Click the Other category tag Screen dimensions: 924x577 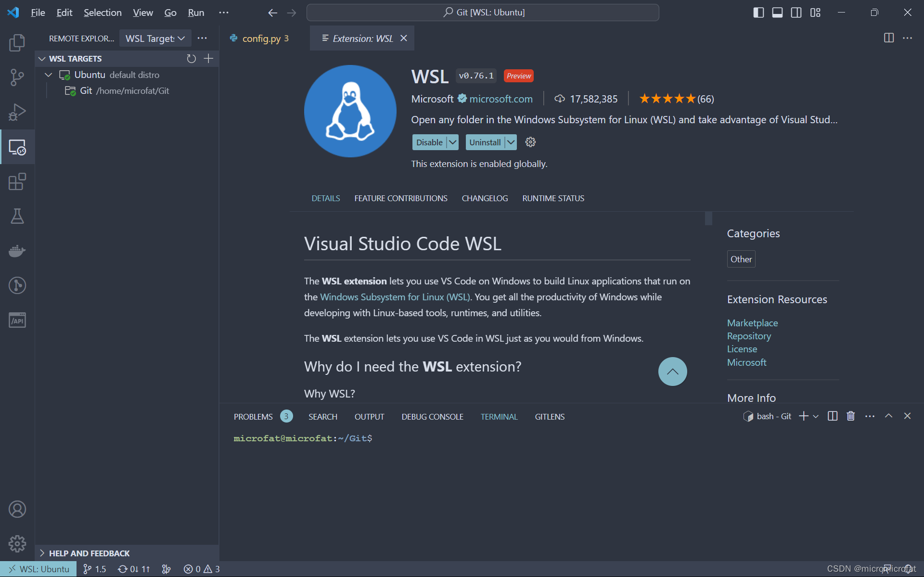point(741,259)
